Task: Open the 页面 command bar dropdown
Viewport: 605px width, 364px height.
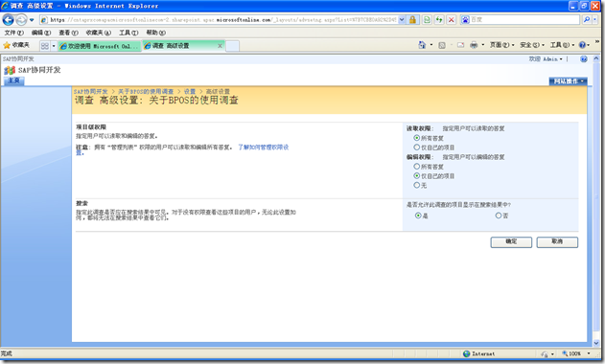Action: coord(502,45)
